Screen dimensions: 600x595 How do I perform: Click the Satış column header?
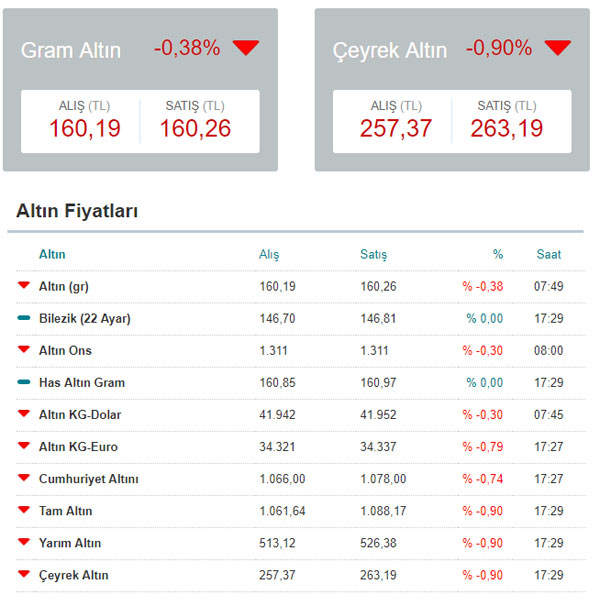point(373,254)
